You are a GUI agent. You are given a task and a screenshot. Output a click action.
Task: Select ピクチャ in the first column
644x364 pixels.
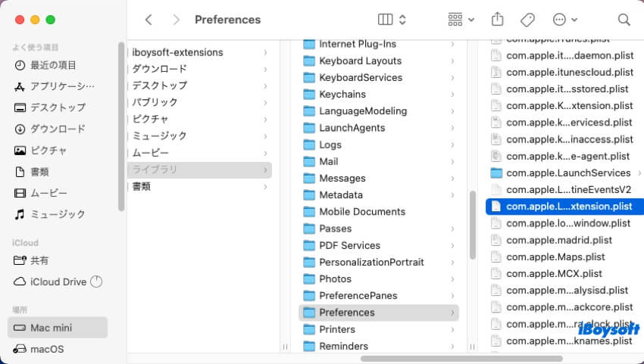point(199,120)
